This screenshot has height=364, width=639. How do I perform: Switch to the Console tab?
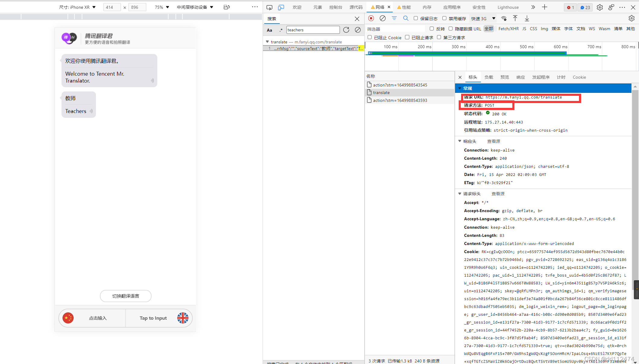[x=336, y=7]
